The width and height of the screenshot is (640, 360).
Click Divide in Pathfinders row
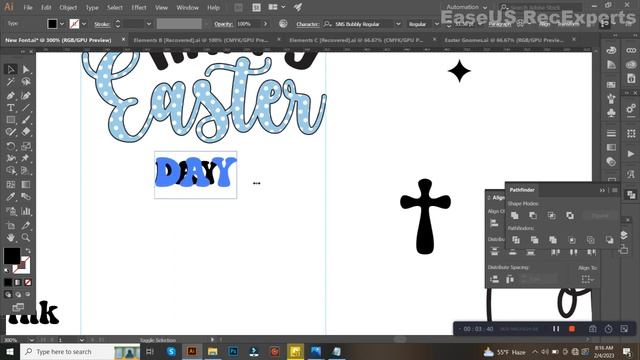516,240
